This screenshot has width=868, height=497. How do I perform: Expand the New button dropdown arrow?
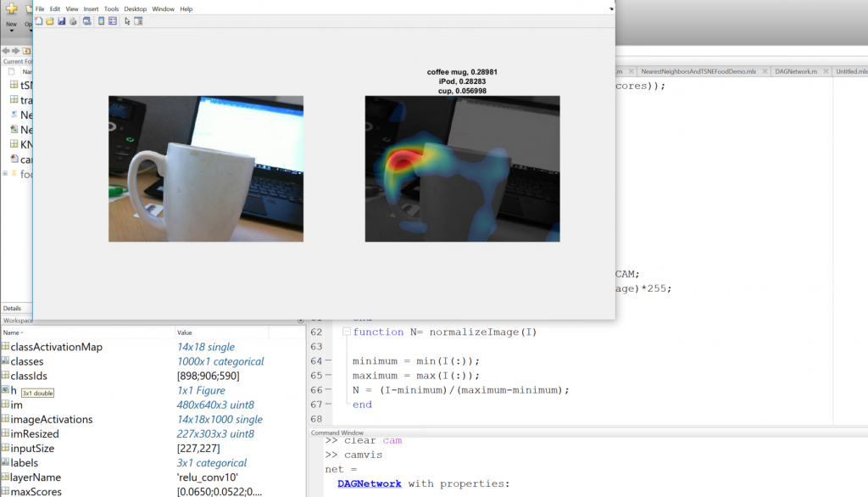pos(11,31)
